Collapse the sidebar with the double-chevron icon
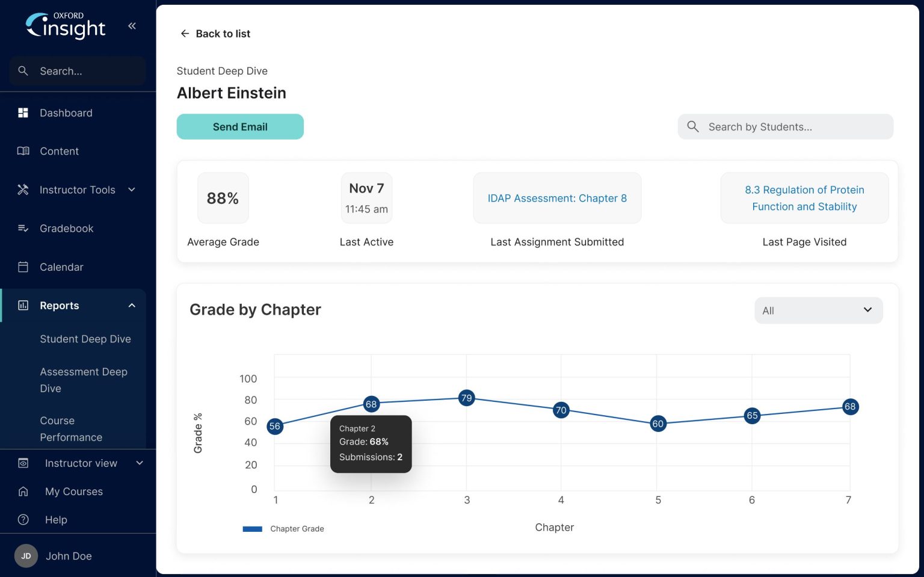Viewport: 924px width, 577px height. pos(132,26)
